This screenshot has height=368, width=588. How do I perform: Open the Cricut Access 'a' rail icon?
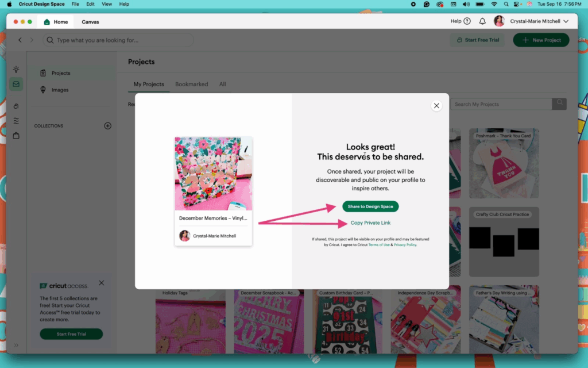16,106
